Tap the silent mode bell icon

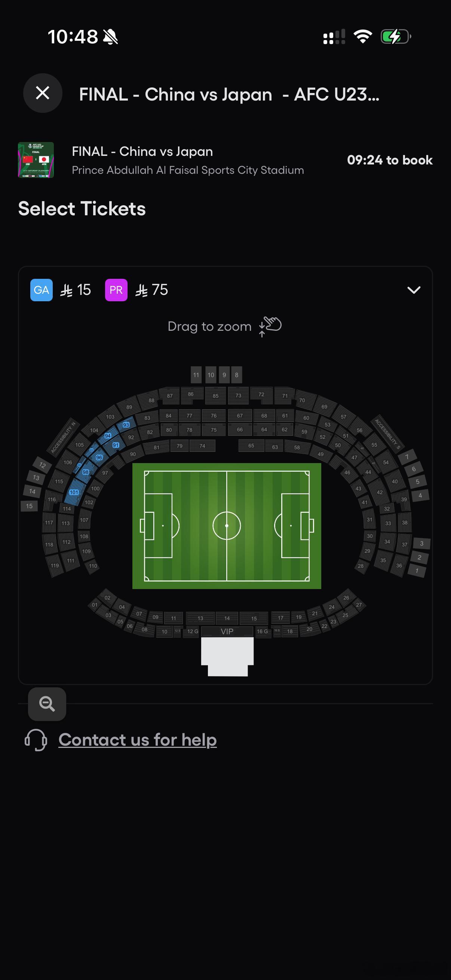(110, 37)
